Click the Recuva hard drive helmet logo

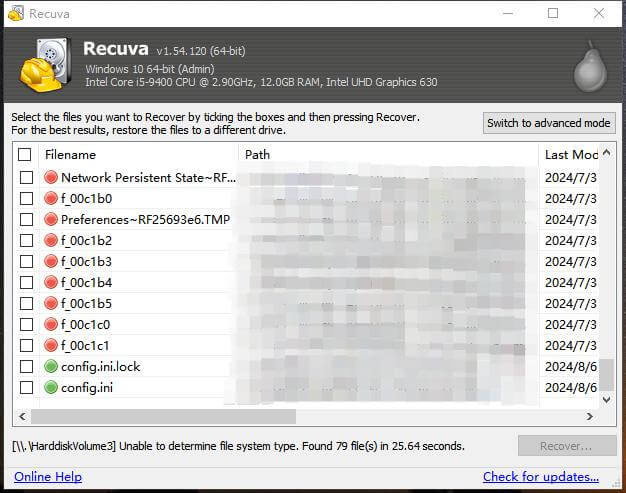click(x=45, y=65)
